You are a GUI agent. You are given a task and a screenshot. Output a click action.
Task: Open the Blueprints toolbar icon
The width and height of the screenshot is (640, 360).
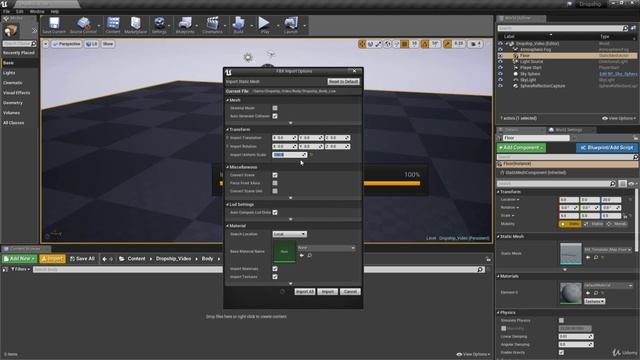185,25
